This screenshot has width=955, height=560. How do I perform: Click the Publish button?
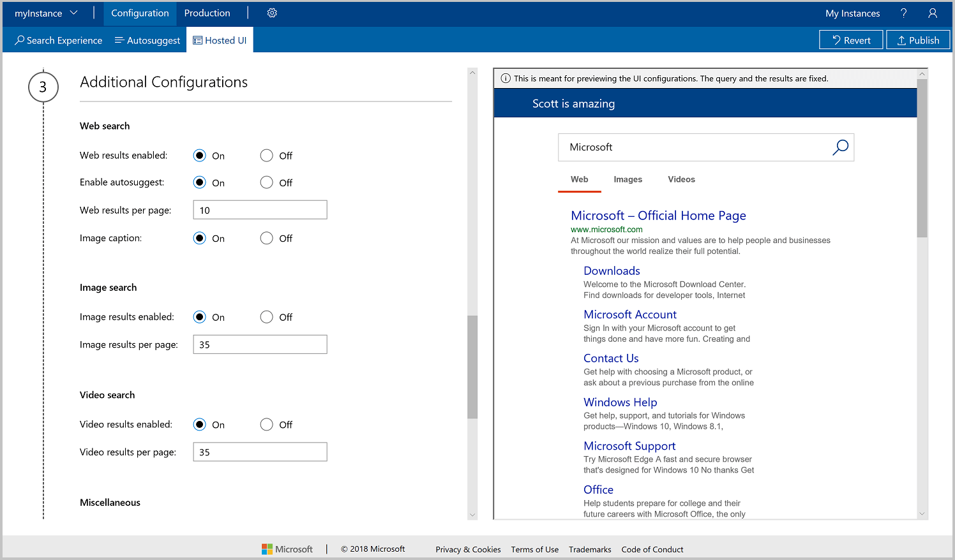(918, 39)
